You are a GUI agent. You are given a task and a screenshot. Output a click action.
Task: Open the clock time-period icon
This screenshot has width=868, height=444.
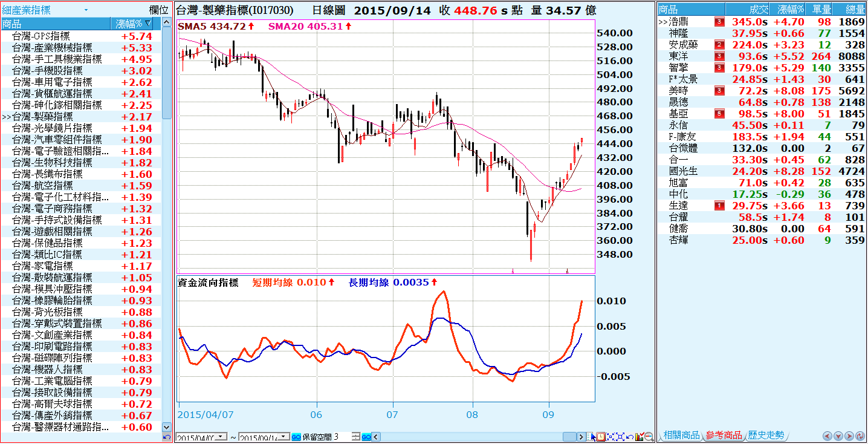601,437
